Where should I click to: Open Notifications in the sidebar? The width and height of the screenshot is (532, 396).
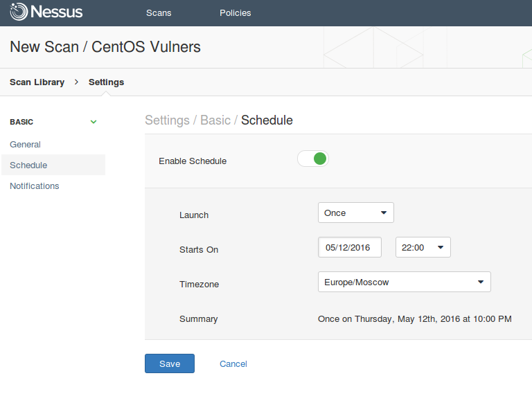(x=34, y=186)
